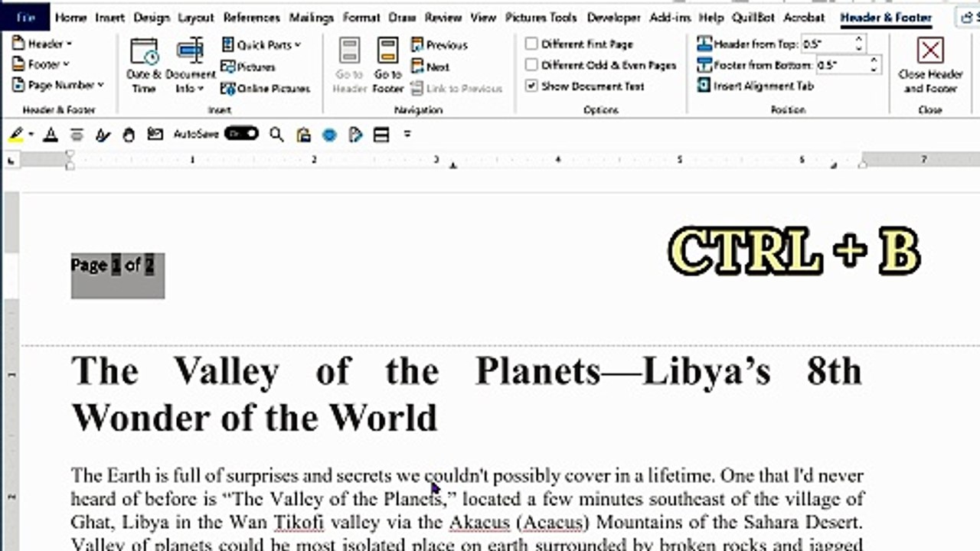The height and width of the screenshot is (551, 980).
Task: Go to Previous header section
Action: 439,45
